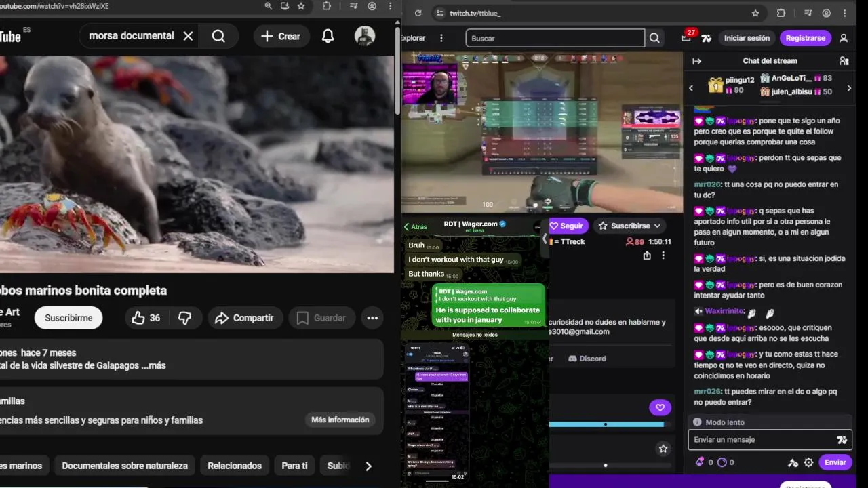Bookmark the Twitch page with star
The image size is (868, 488).
pos(755,13)
